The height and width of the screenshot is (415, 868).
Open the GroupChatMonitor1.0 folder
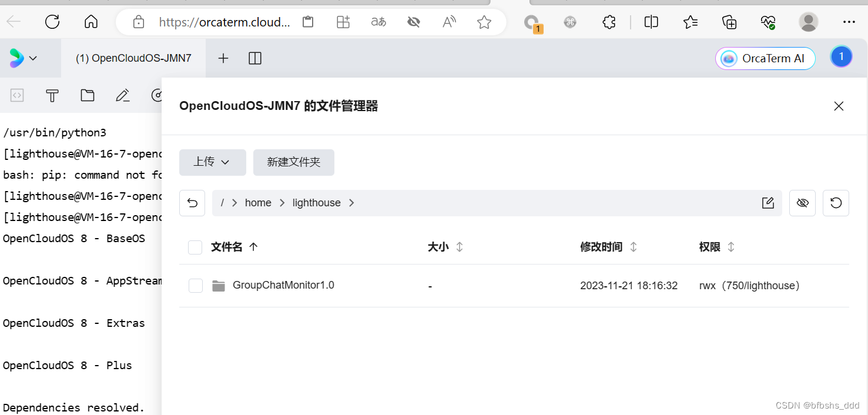tap(283, 285)
